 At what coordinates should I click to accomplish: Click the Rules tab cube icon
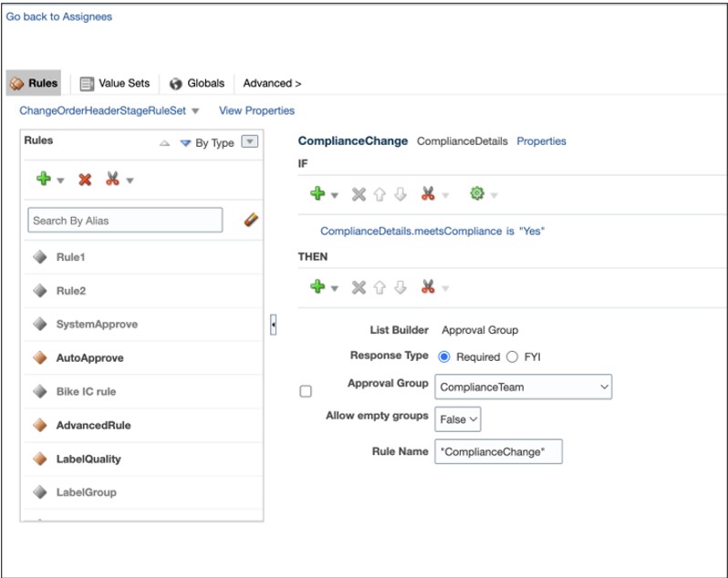point(16,84)
